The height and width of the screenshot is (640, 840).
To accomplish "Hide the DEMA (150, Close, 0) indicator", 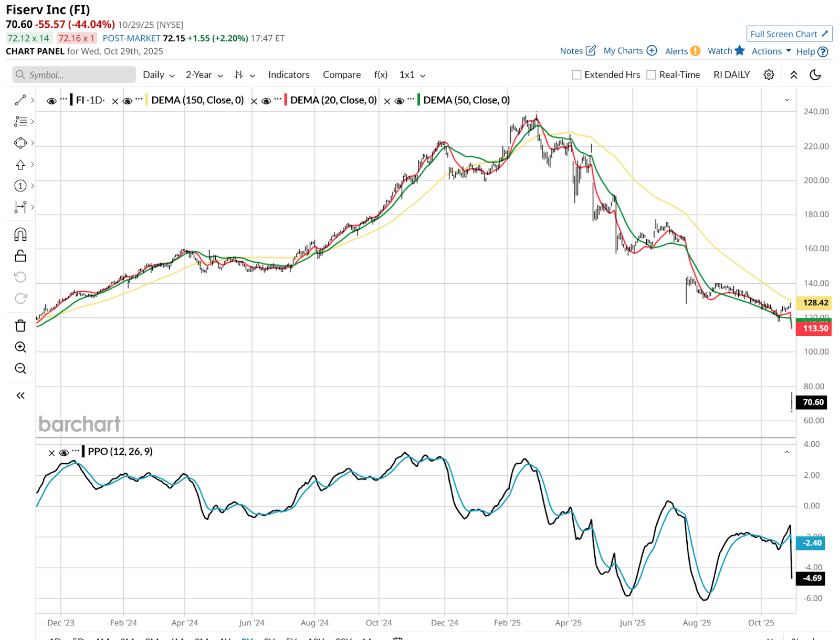I will (128, 101).
